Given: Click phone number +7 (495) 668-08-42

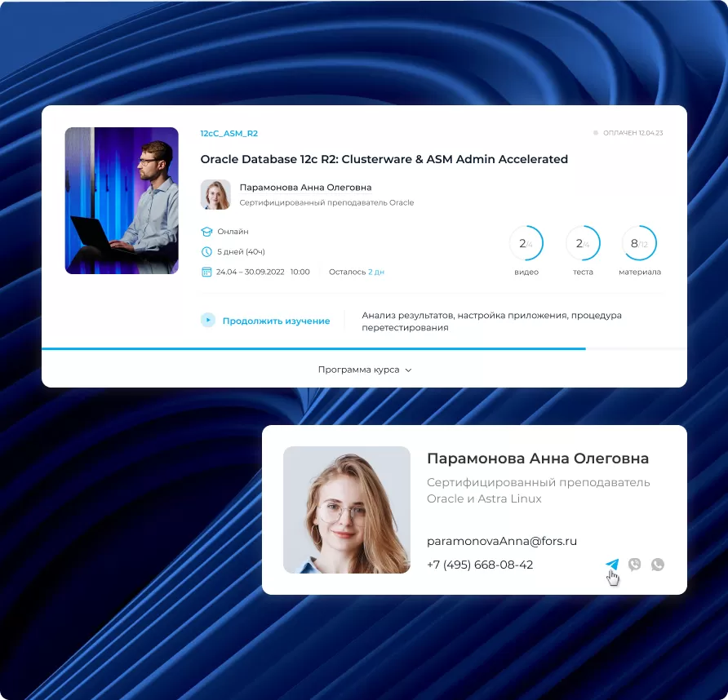Looking at the screenshot, I should coord(480,565).
